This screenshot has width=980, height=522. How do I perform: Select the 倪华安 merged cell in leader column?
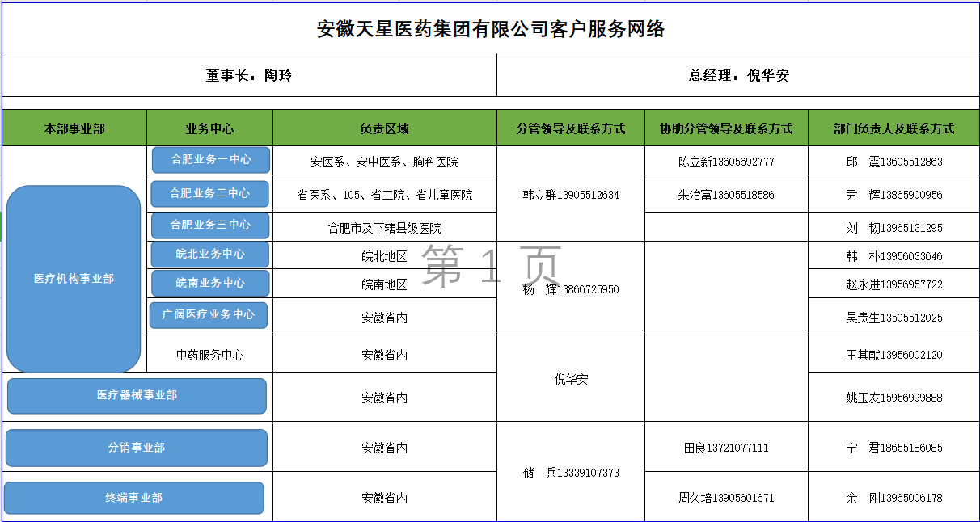click(x=571, y=379)
